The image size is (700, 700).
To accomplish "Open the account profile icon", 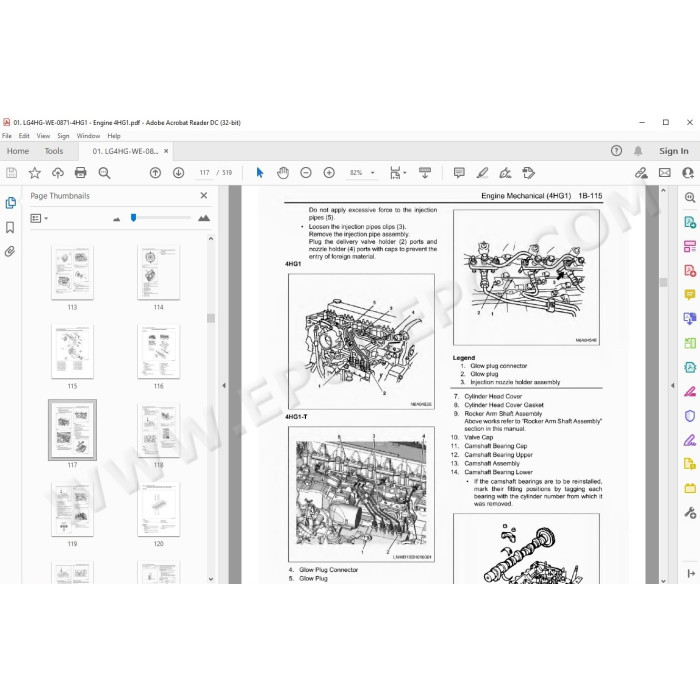I will coord(688,173).
